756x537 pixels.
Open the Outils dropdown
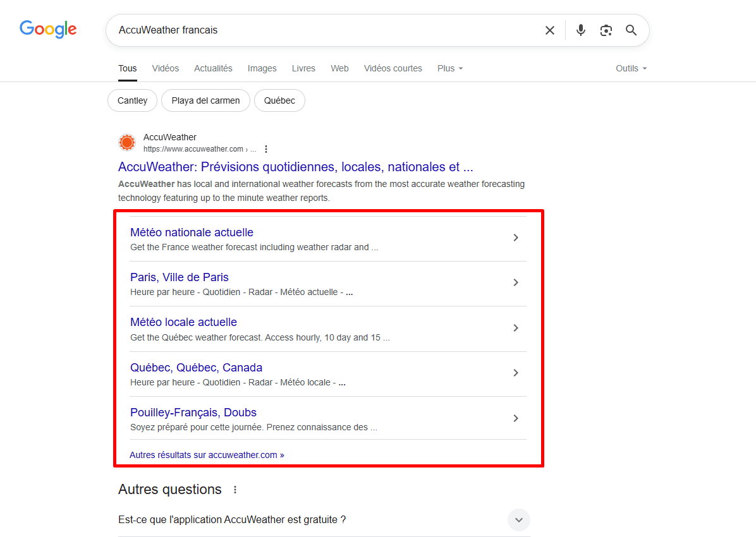pyautogui.click(x=631, y=68)
